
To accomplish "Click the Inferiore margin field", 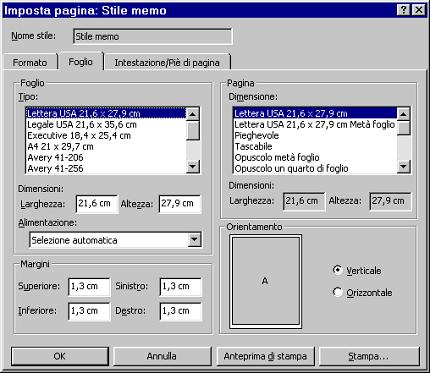I will tap(89, 311).
